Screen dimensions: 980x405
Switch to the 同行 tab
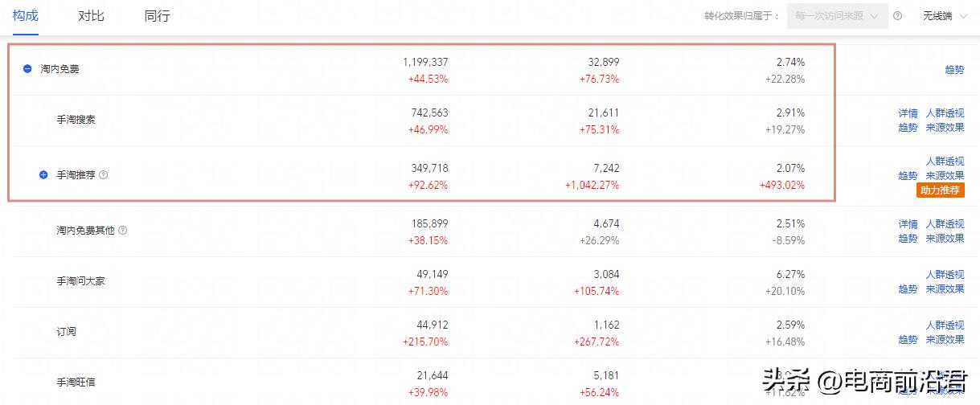[x=157, y=16]
